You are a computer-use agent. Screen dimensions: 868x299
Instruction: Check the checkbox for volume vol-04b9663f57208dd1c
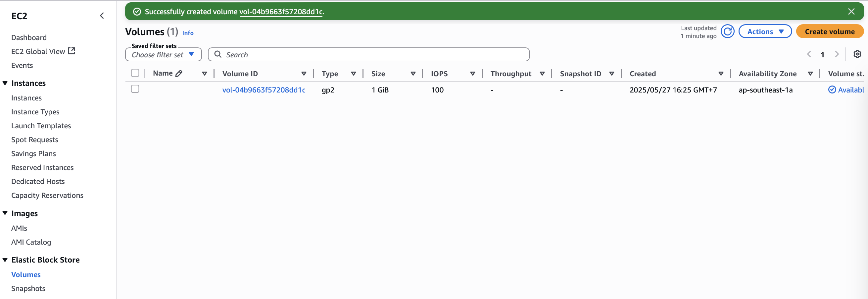pos(135,89)
